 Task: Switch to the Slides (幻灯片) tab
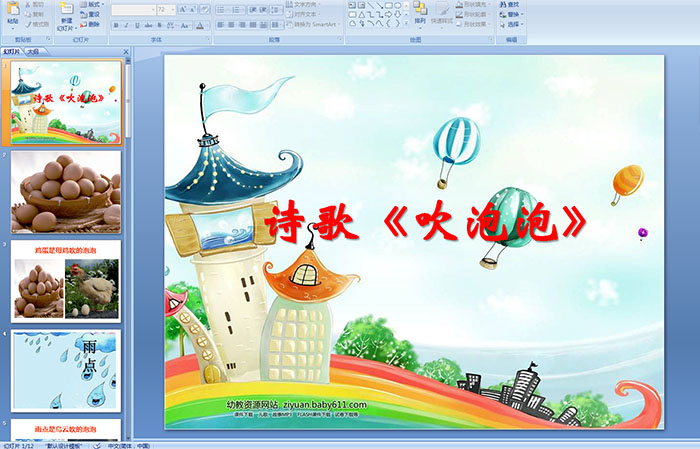(x=12, y=51)
